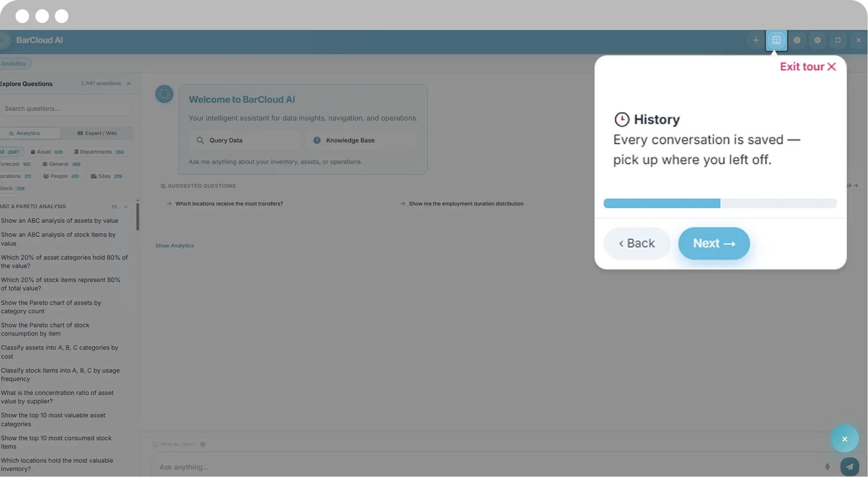Screen dimensions: 868x477
Task: Click the plus new conversation icon
Action: coord(756,40)
